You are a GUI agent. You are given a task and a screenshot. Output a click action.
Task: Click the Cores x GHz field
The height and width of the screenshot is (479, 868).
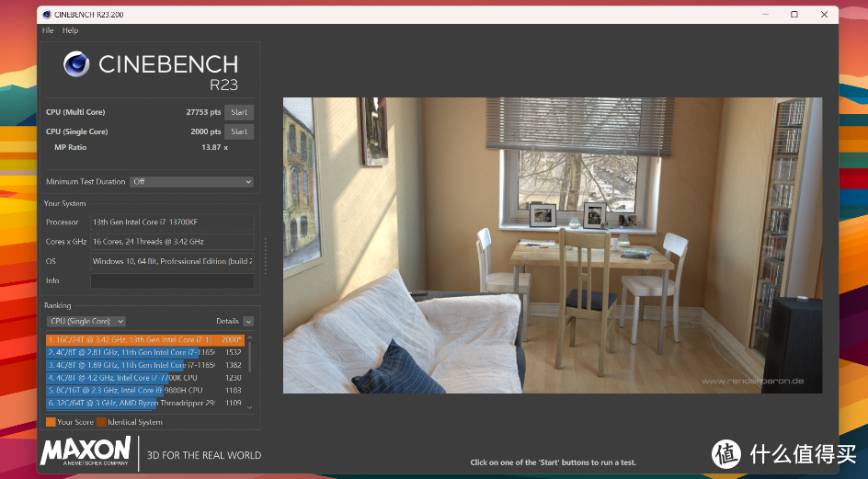click(172, 242)
